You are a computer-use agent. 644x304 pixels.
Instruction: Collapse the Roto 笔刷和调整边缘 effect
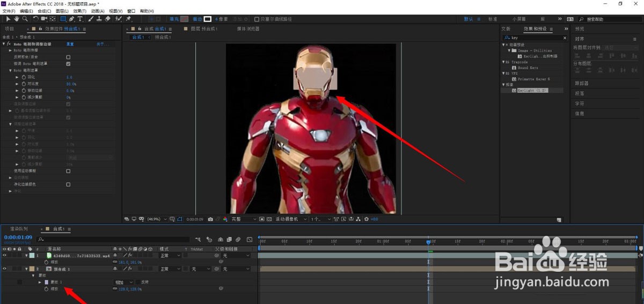tap(4, 43)
